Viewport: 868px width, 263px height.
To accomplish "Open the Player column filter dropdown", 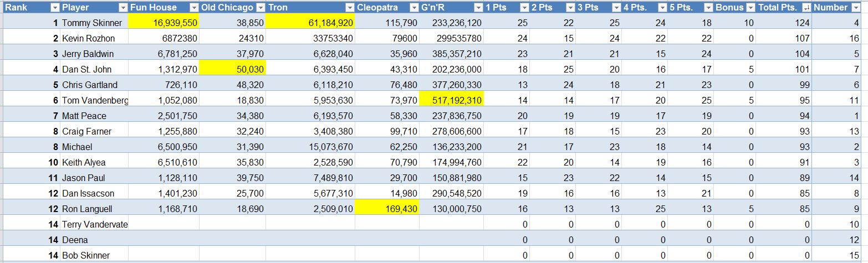I will coord(121,8).
